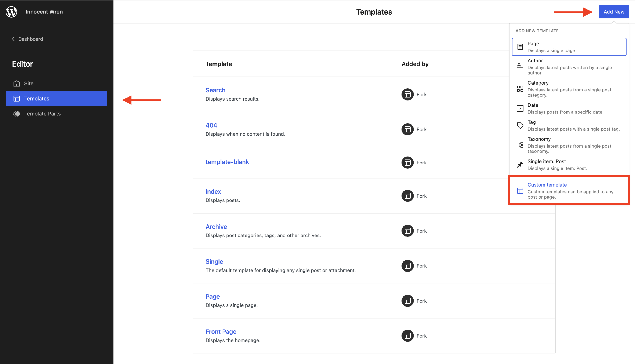This screenshot has height=364, width=635.
Task: Click the Site home icon in sidebar
Action: (17, 84)
